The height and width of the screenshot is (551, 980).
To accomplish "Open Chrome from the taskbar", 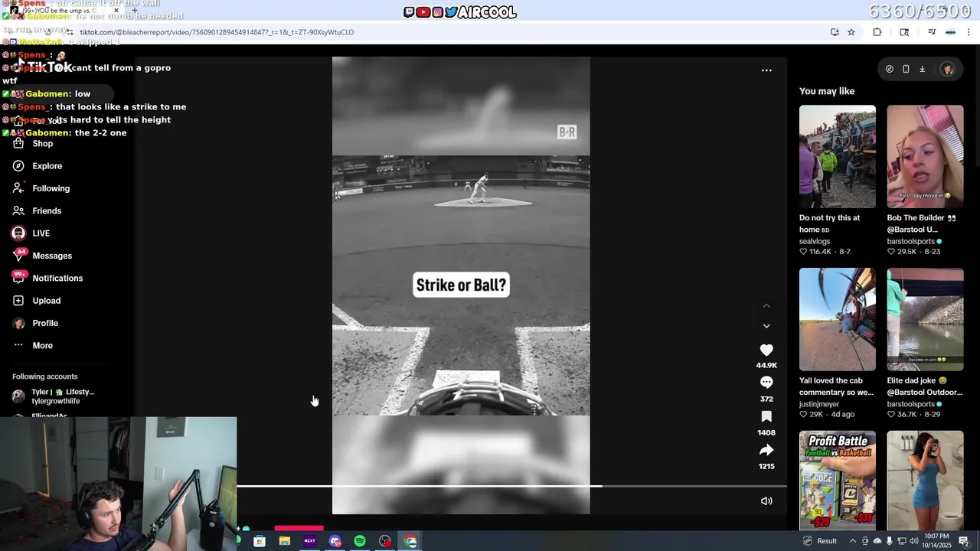I will coord(410,541).
